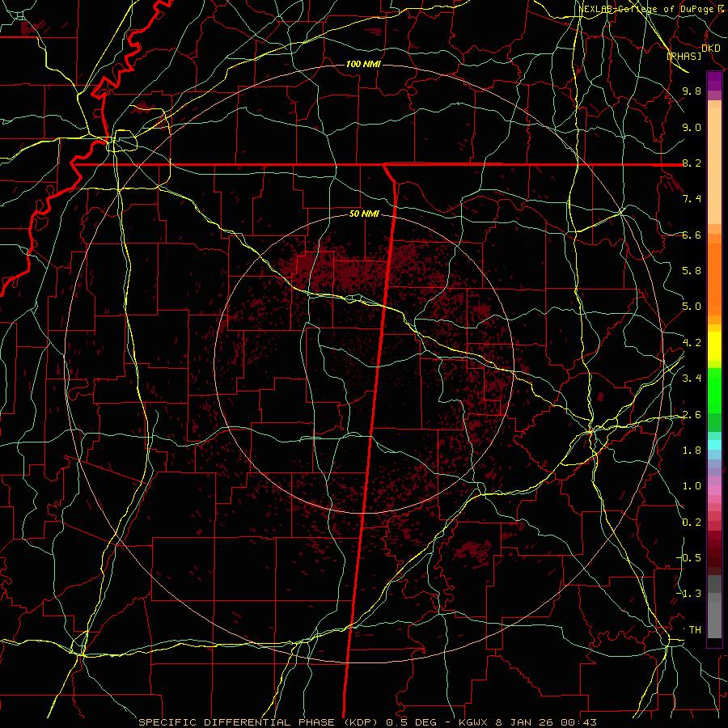Click the "4.2" scale value
Screen dimensions: 728x728
[692, 343]
